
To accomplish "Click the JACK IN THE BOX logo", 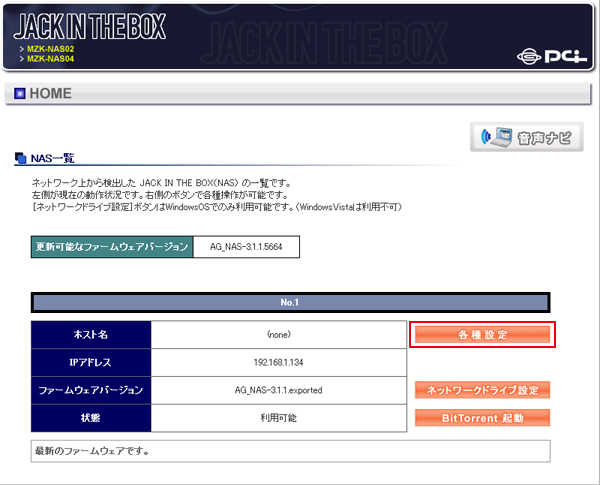I will (x=90, y=26).
